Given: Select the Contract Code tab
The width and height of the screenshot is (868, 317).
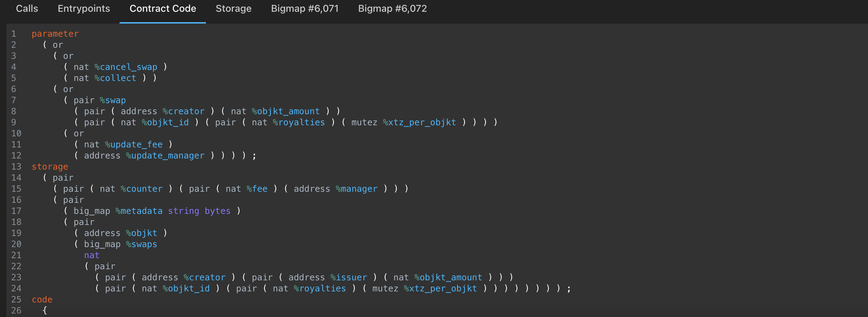Looking at the screenshot, I should tap(163, 9).
